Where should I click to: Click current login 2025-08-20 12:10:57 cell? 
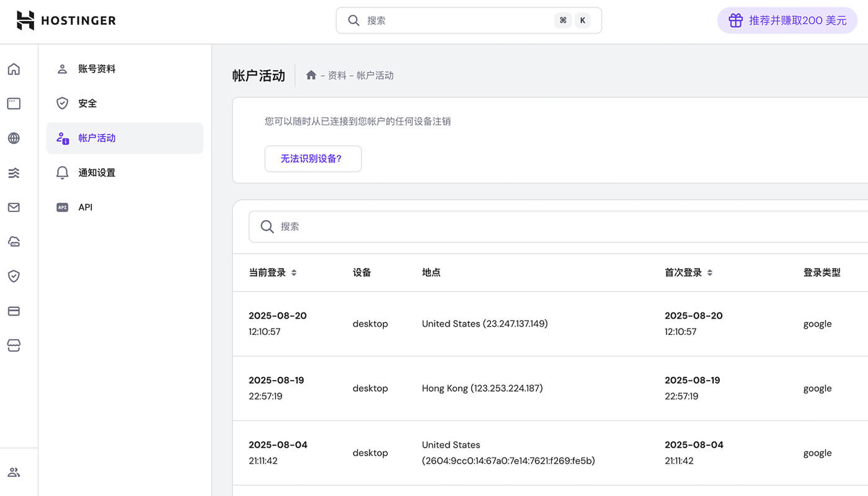coord(278,324)
